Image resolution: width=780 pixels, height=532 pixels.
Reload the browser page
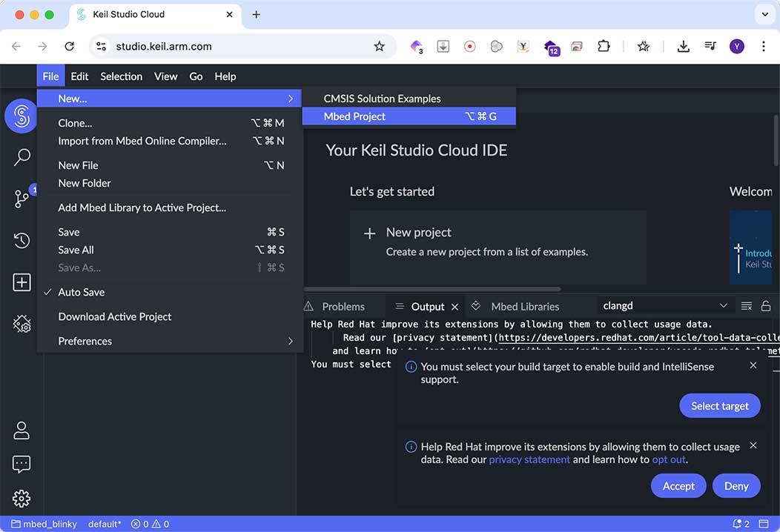tap(69, 46)
